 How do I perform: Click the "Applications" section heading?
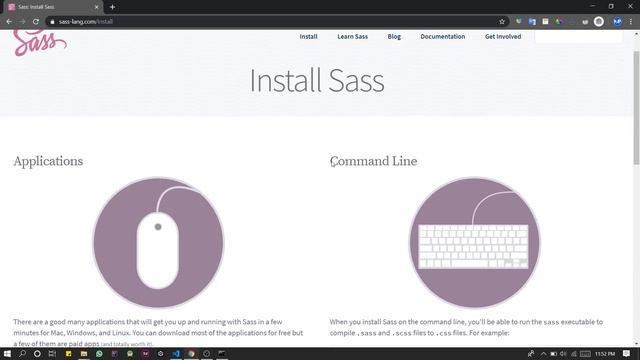[48, 161]
